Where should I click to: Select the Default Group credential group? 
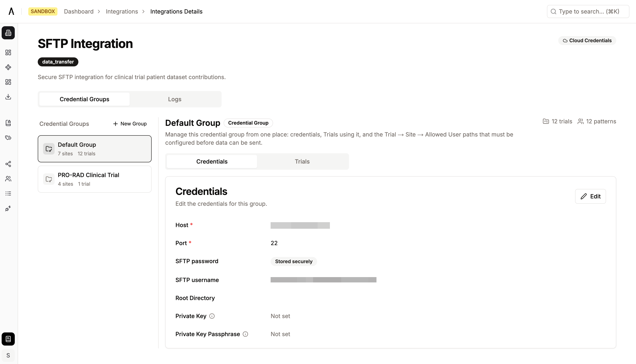95,149
